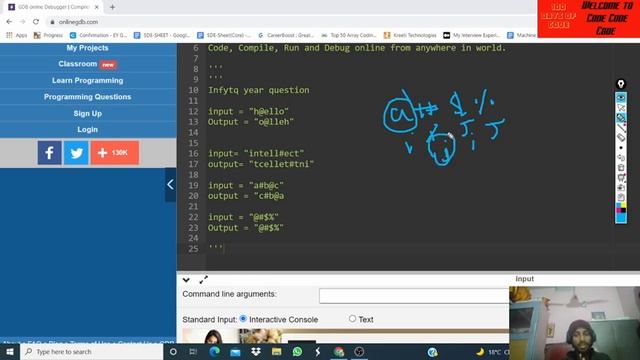Open Facebook share icon
Viewport: 640px width, 360px height.
click(x=49, y=153)
